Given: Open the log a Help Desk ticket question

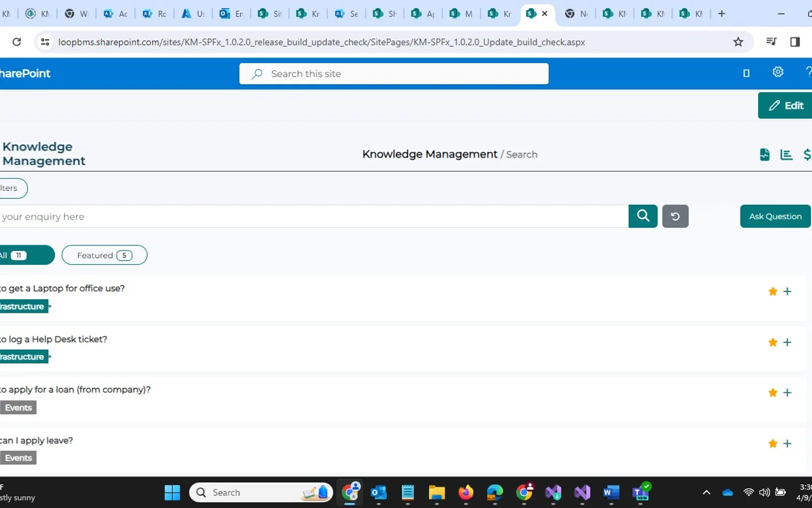Looking at the screenshot, I should pos(53,339).
